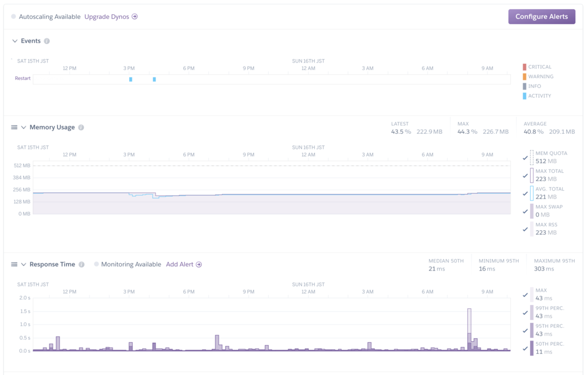Image resolution: width=588 pixels, height=375 pixels.
Task: Click the AVG. TOTAL blue outline swatch
Action: (532, 193)
